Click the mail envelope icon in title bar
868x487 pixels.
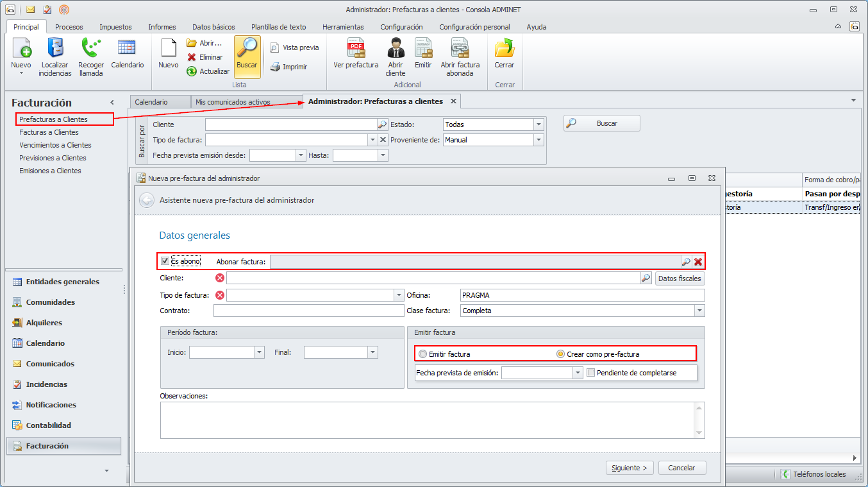31,10
